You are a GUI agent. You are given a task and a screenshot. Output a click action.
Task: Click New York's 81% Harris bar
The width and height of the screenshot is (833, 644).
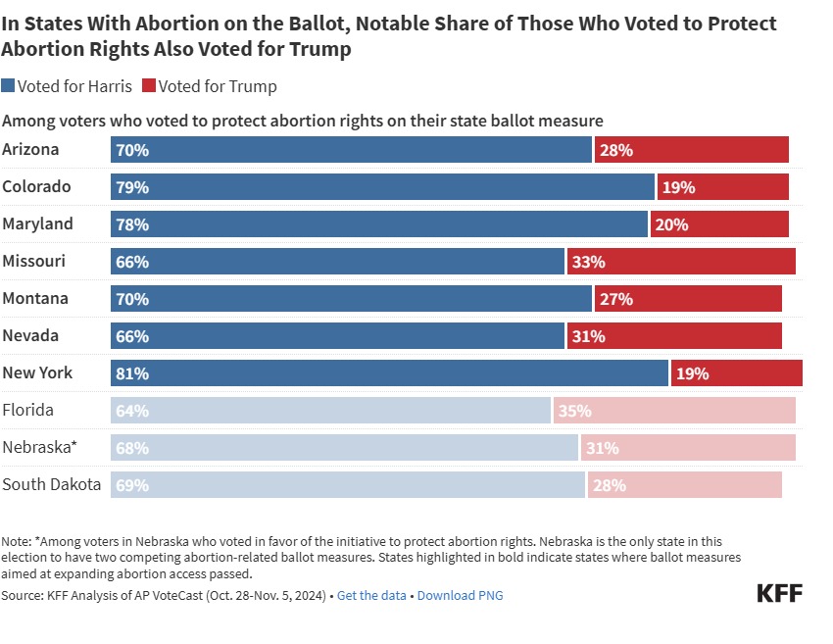pos(389,373)
